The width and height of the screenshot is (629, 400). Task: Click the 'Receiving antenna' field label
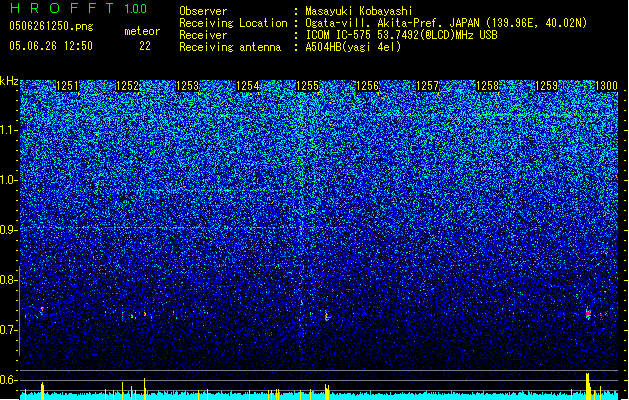230,47
